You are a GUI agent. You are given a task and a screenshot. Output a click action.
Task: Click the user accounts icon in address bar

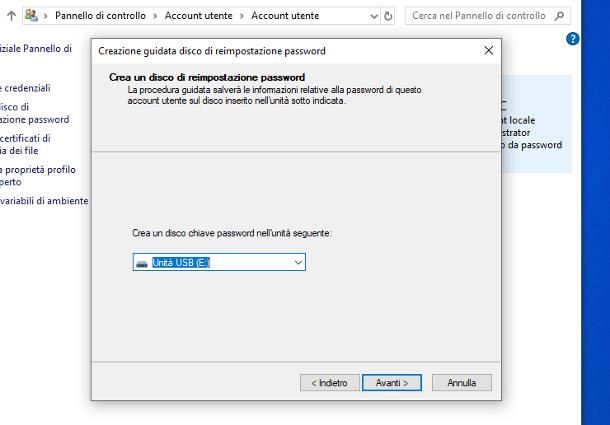32,16
